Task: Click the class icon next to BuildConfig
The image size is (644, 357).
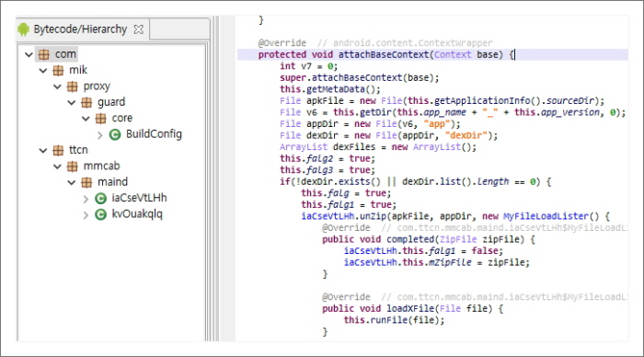Action: (x=115, y=134)
